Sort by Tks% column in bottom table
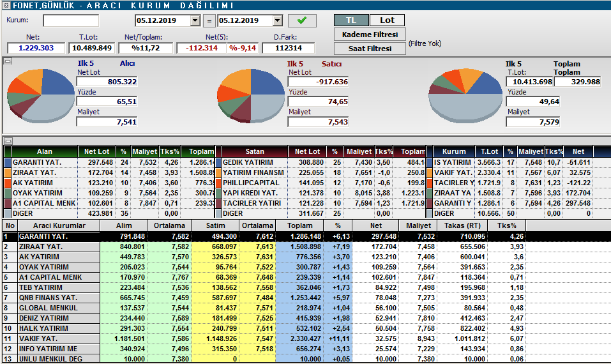The width and height of the screenshot is (611, 364). (x=507, y=225)
